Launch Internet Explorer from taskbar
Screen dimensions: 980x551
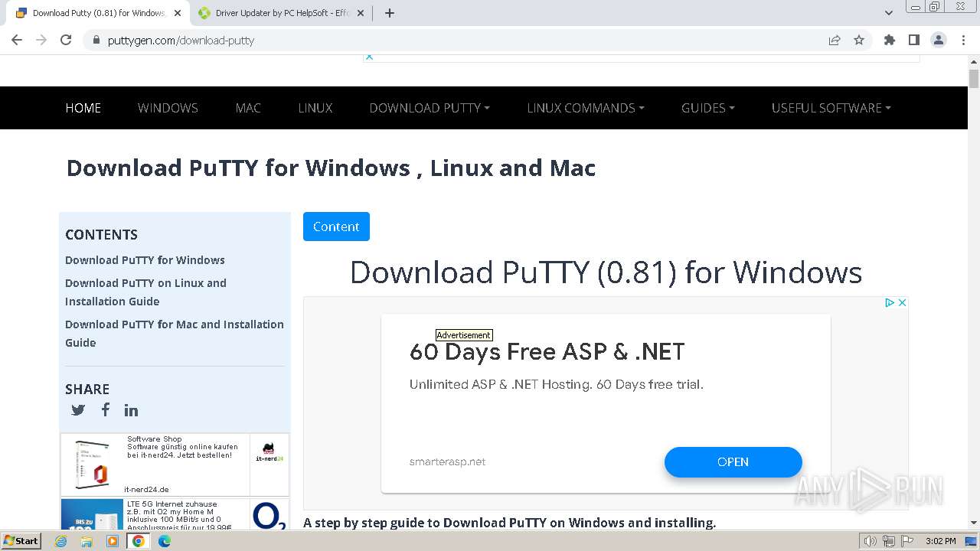click(x=61, y=541)
